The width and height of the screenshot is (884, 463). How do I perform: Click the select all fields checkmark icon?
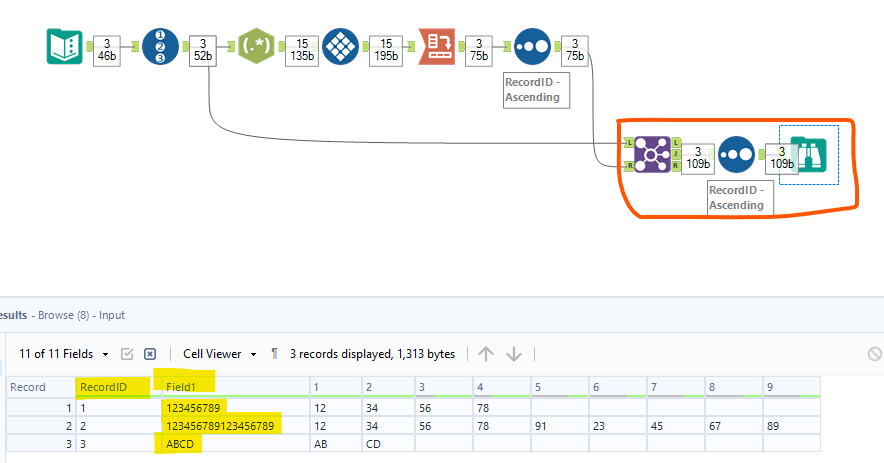pyautogui.click(x=127, y=354)
